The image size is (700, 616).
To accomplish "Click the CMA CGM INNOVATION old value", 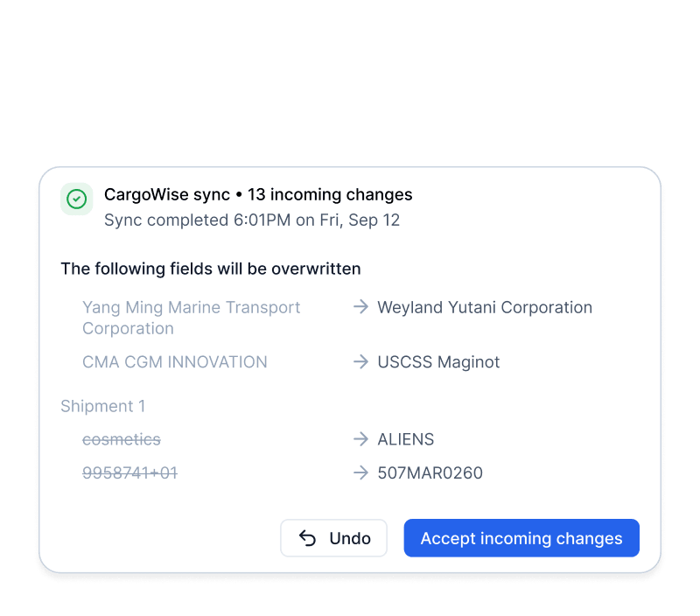I will click(x=174, y=361).
